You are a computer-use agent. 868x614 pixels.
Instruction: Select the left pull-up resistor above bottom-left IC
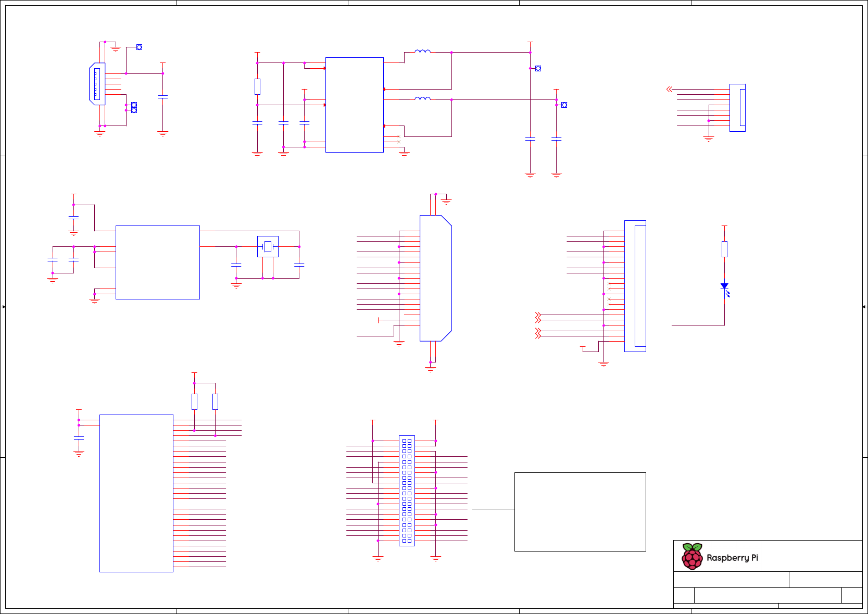[194, 402]
